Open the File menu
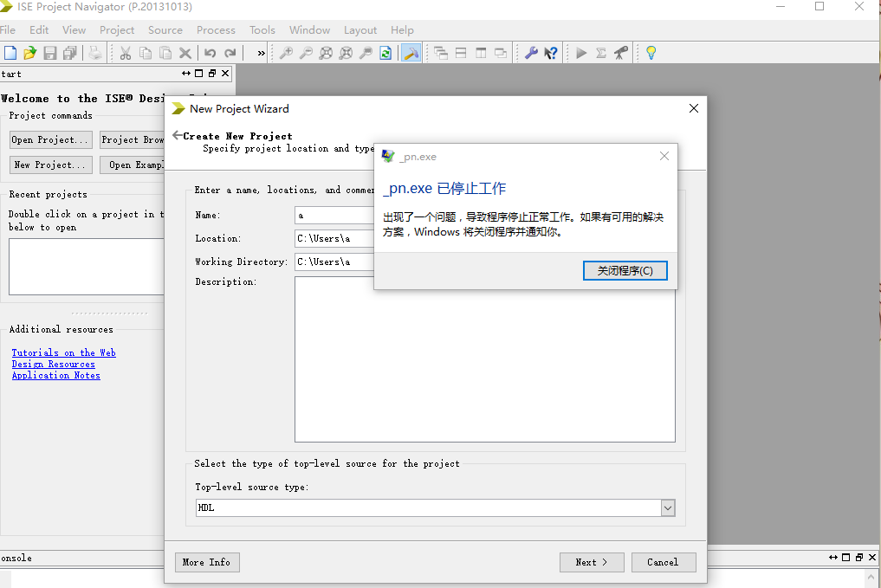 (x=8, y=29)
